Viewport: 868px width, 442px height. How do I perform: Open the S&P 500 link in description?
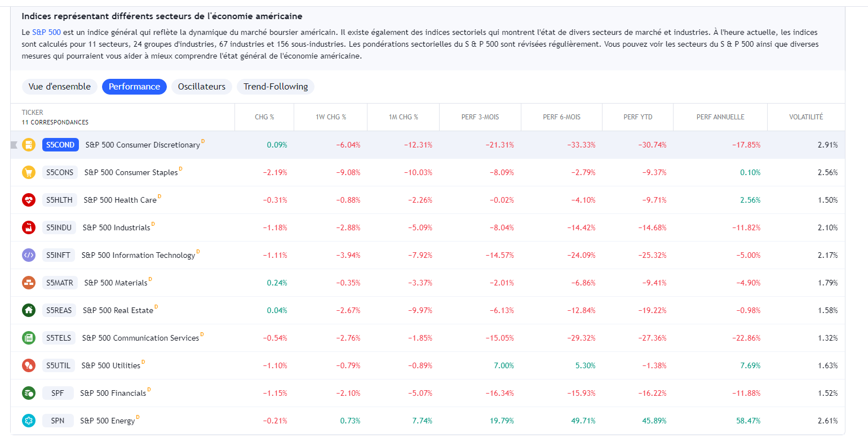[46, 33]
